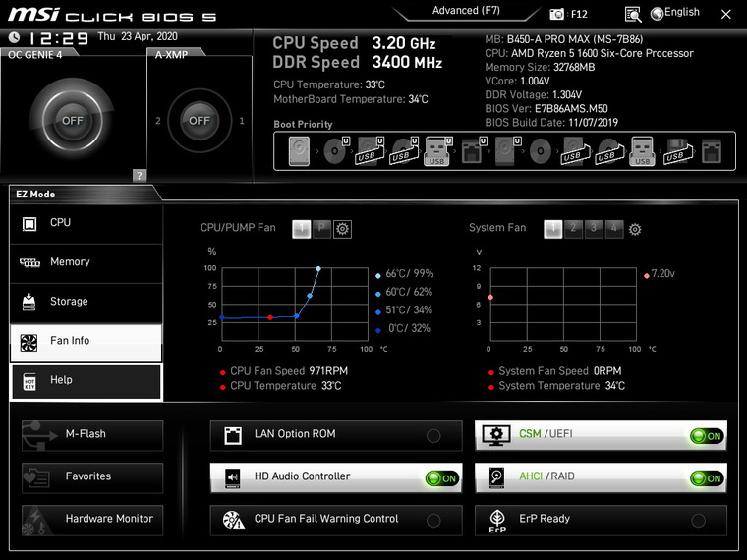This screenshot has width=747, height=560.
Task: Select System Fan tab 2
Action: pos(573,229)
